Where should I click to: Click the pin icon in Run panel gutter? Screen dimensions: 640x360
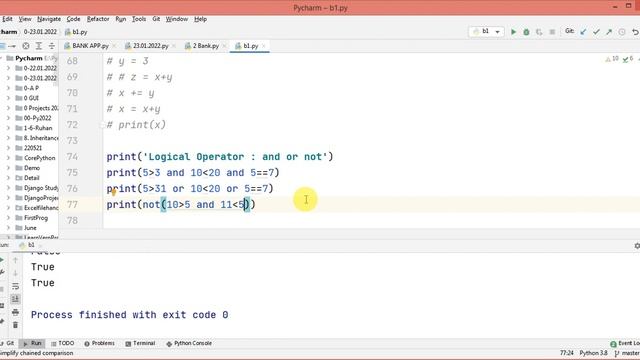click(x=2, y=322)
